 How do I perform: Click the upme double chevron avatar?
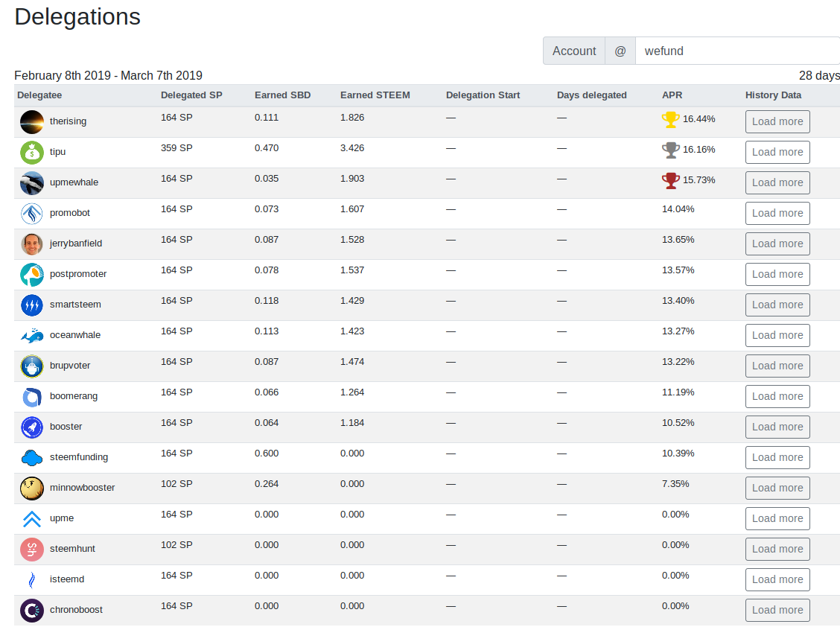point(31,519)
